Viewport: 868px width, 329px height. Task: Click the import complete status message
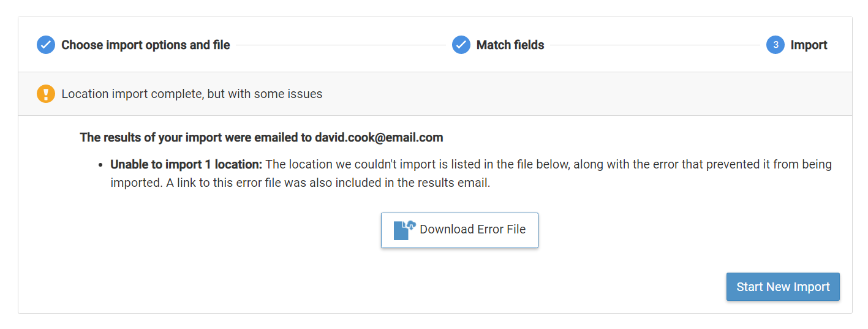(x=192, y=94)
